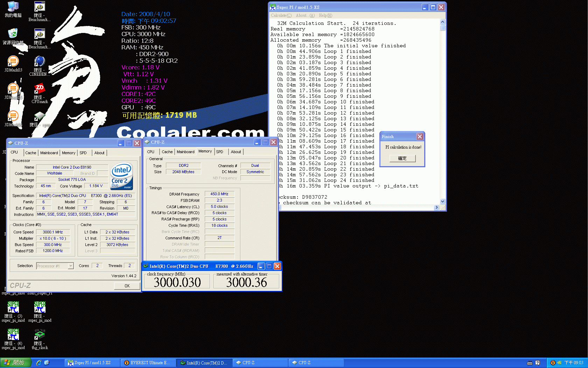Confirm the Finish dialog with 確定
This screenshot has width=588, height=368.
click(402, 158)
